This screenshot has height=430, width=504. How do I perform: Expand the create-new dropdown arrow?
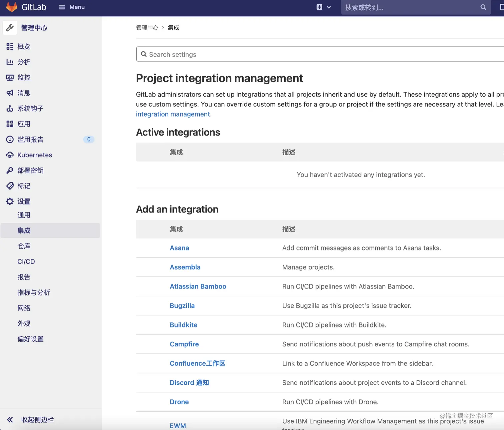tap(329, 7)
